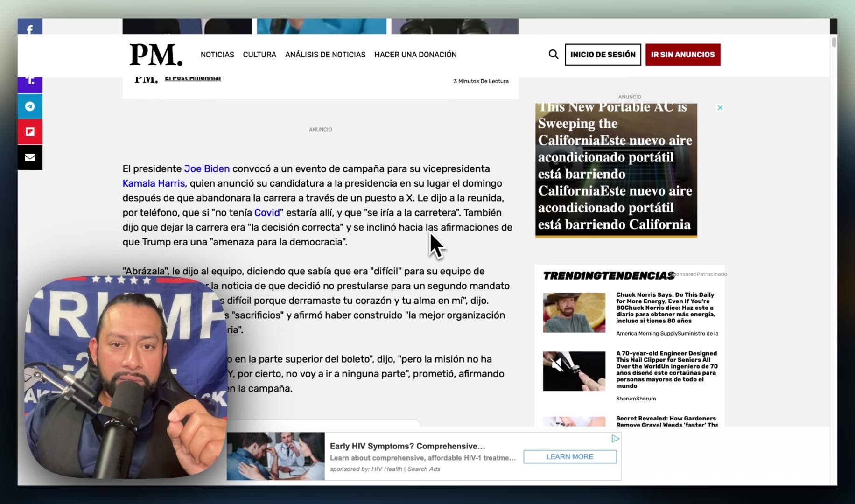Share article via Telegram icon
The height and width of the screenshot is (504, 855).
click(30, 106)
